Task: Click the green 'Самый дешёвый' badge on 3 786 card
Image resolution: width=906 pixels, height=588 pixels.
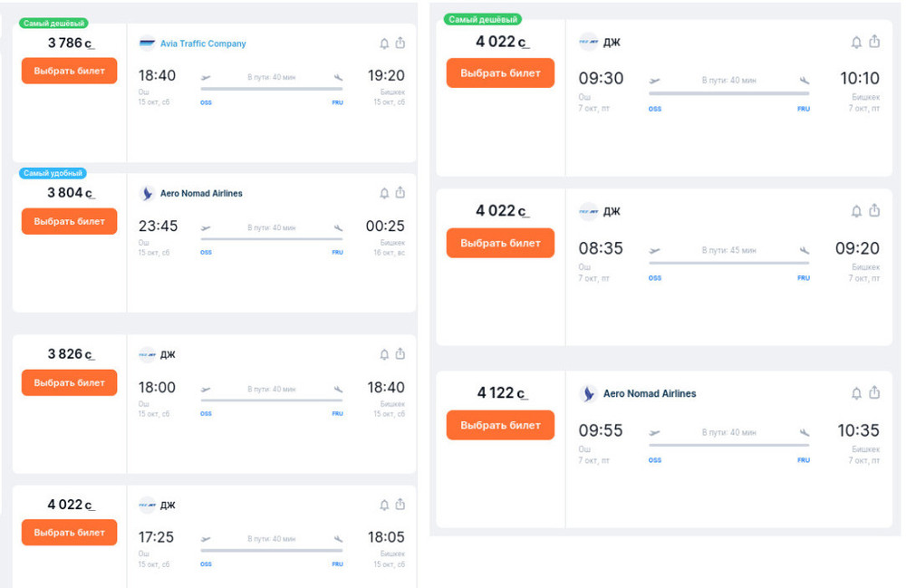Action: (x=53, y=24)
